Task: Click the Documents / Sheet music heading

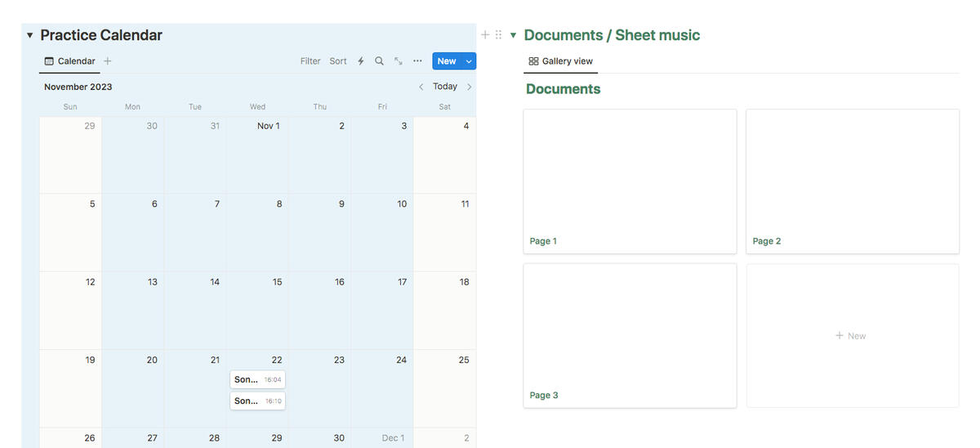Action: coord(612,35)
